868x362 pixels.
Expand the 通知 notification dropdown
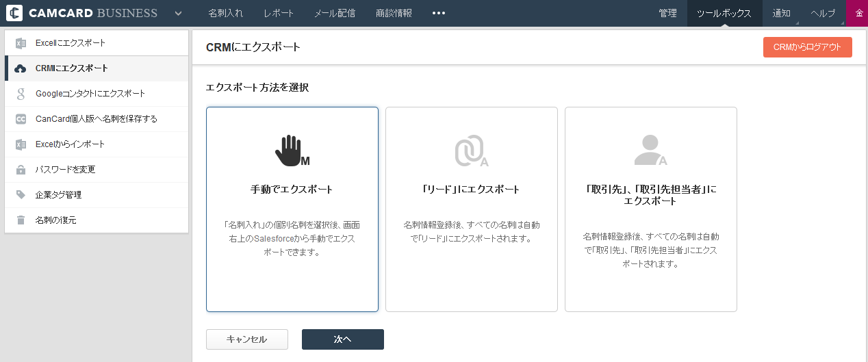point(781,13)
